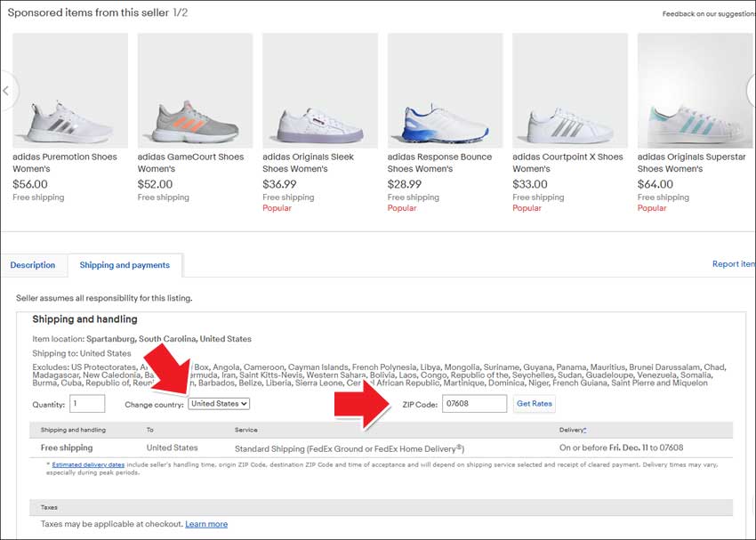
Task: Click Learn more about taxes link
Action: (206, 524)
